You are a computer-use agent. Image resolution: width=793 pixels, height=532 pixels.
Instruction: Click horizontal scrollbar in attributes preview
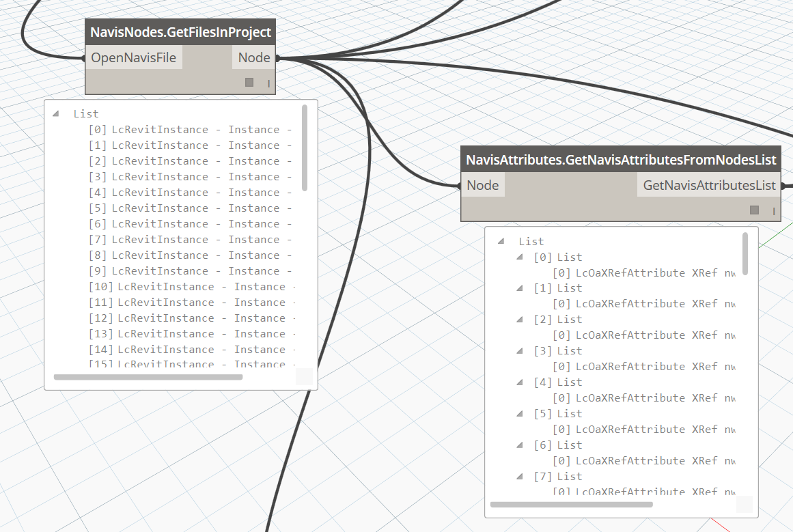point(571,505)
